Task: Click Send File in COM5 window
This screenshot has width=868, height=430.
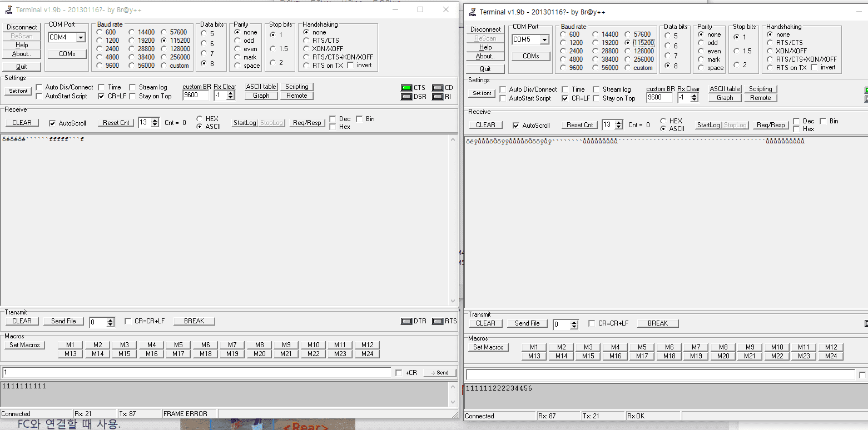Action: [x=527, y=323]
